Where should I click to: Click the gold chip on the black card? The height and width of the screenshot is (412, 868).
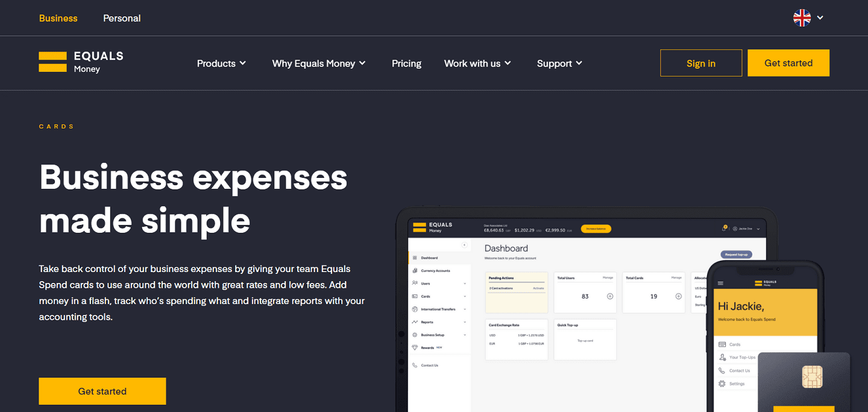(813, 377)
